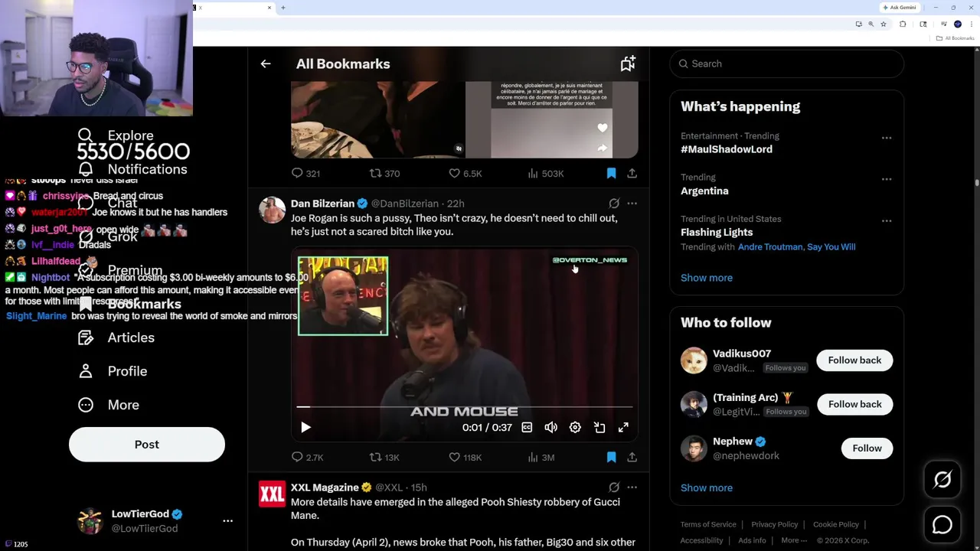Open more options for Dan Bilzerian's post
This screenshot has height=551, width=980.
tap(632, 204)
